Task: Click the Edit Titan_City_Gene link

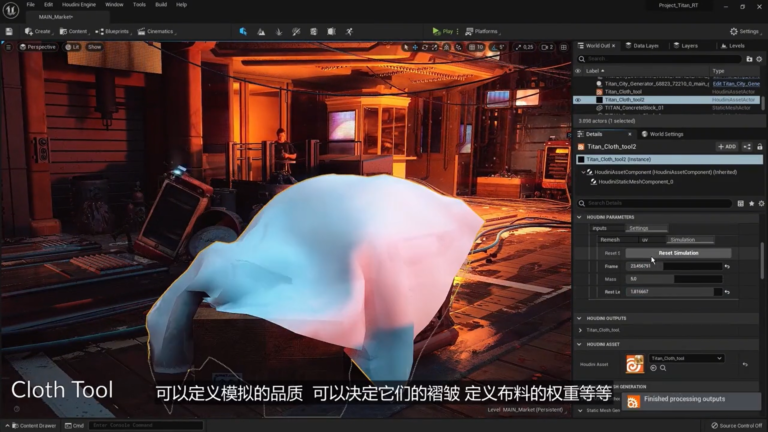Action: pyautogui.click(x=736, y=84)
